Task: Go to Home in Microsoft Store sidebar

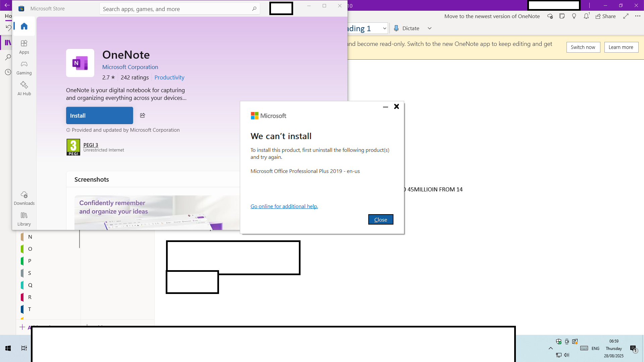Action: tap(24, 26)
